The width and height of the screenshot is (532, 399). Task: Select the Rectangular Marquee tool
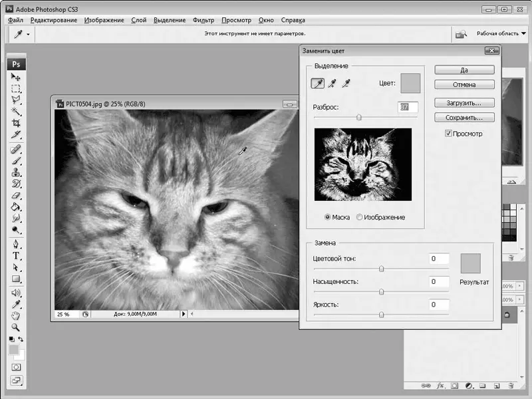pos(15,88)
